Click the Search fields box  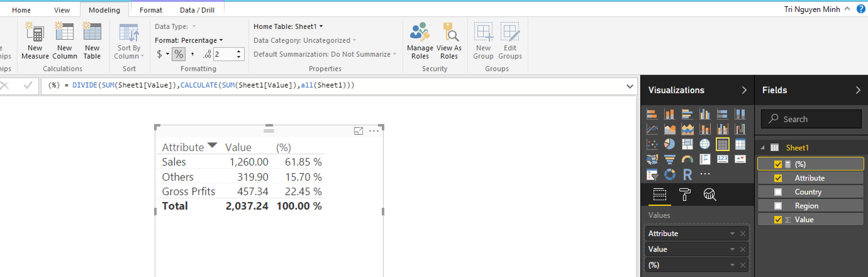coord(811,119)
